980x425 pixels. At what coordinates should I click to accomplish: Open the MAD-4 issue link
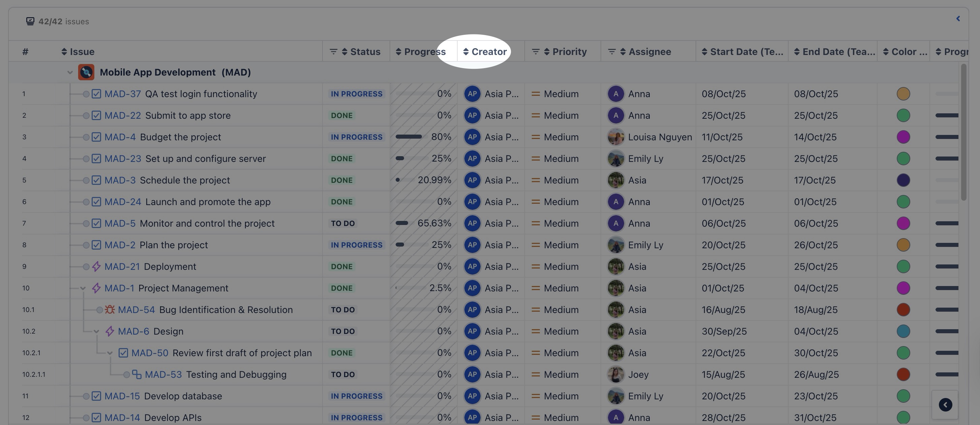(120, 137)
